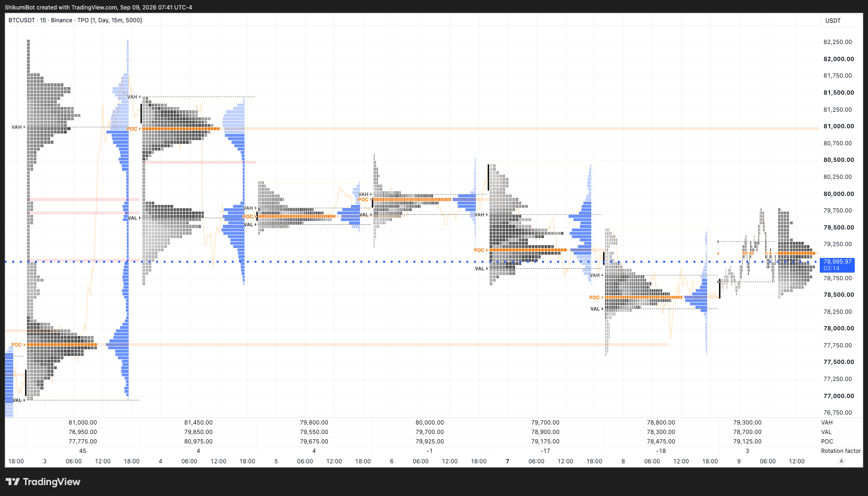Click the 81,500.00 price axis label
The image size is (868, 496).
[x=839, y=93]
